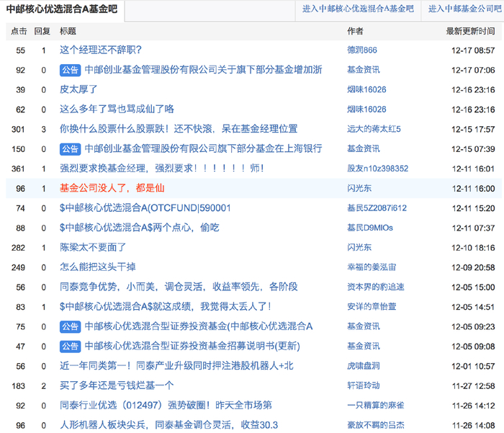Screen dimensions: 504x433
Task: View author 闪光东 on 陈梁太不要面了 row
Action: 359,247
